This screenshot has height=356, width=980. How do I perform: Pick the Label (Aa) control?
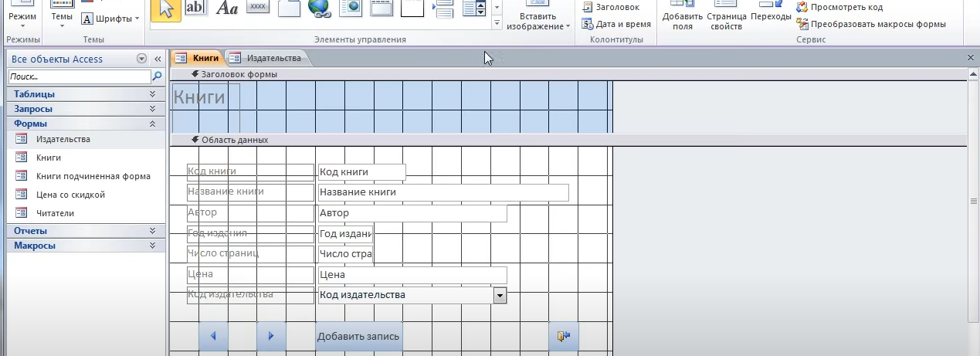(227, 8)
